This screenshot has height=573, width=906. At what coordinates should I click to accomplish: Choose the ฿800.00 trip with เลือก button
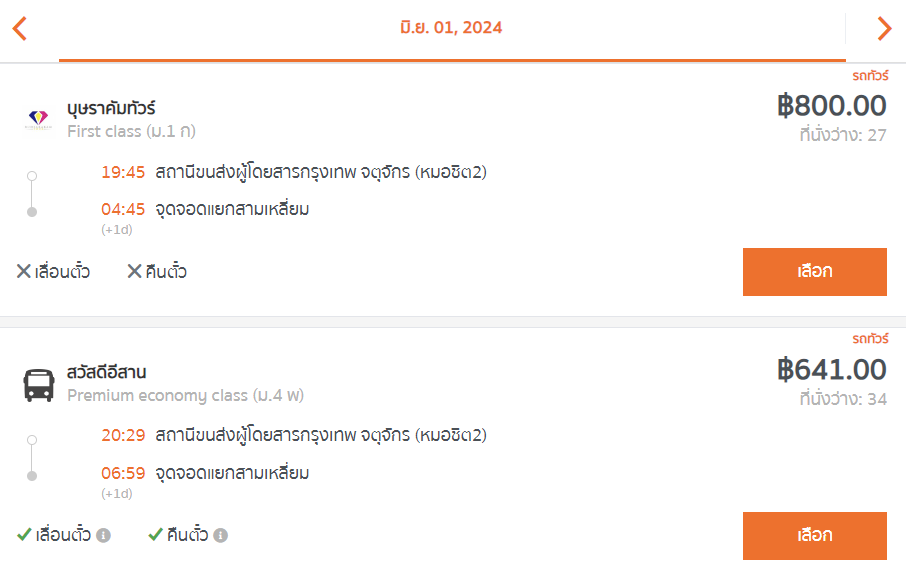815,271
